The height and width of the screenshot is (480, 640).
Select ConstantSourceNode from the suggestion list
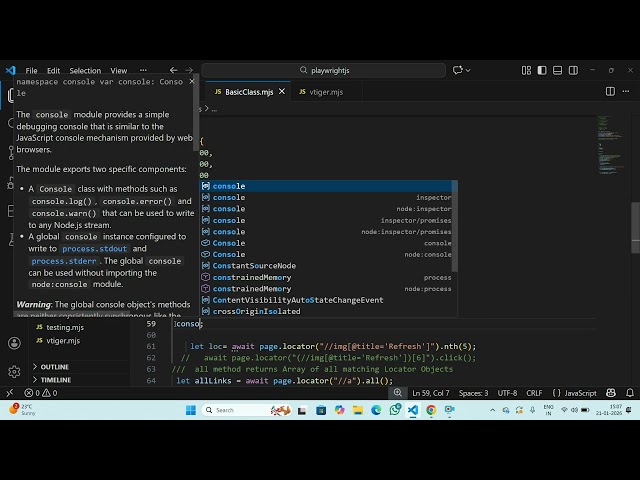pos(254,265)
